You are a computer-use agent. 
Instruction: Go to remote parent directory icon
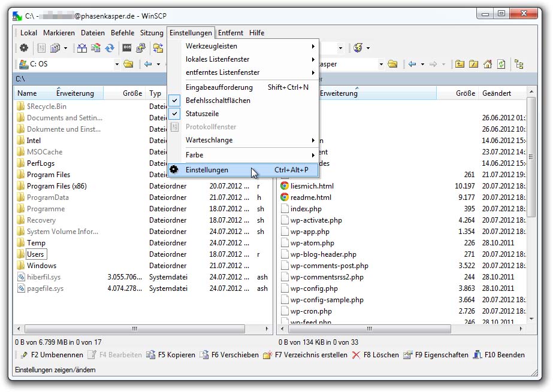click(x=460, y=64)
